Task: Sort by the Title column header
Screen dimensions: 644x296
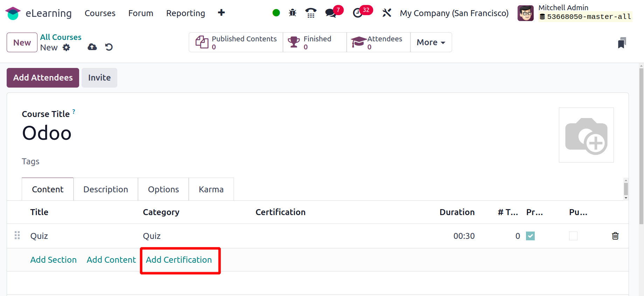Action: [x=39, y=212]
